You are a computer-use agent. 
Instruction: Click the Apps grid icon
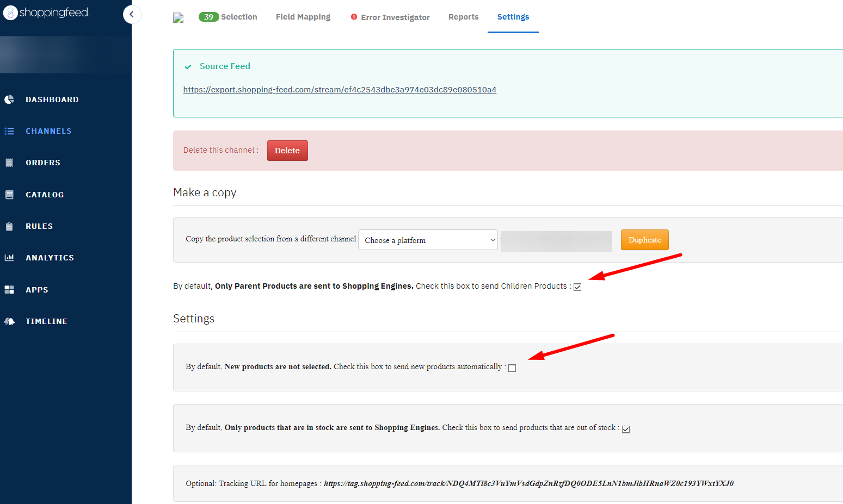click(9, 290)
